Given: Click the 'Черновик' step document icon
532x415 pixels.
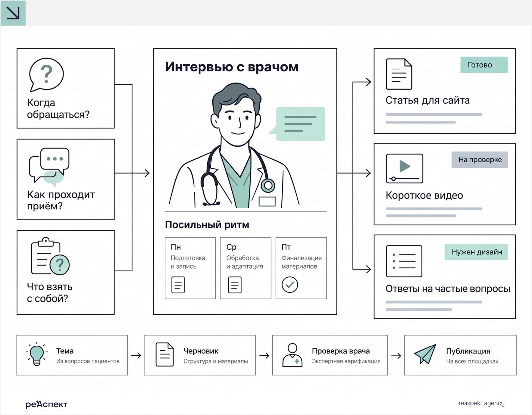Looking at the screenshot, I should click(x=165, y=354).
